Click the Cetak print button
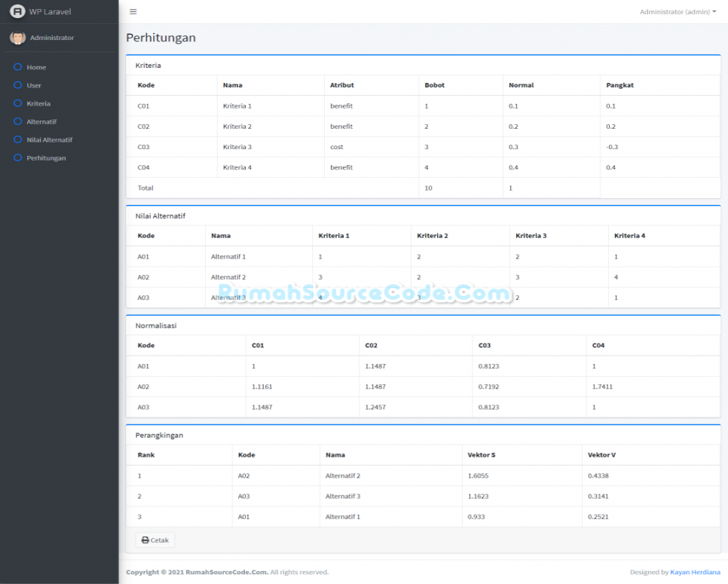The width and height of the screenshot is (728, 584). [154, 540]
